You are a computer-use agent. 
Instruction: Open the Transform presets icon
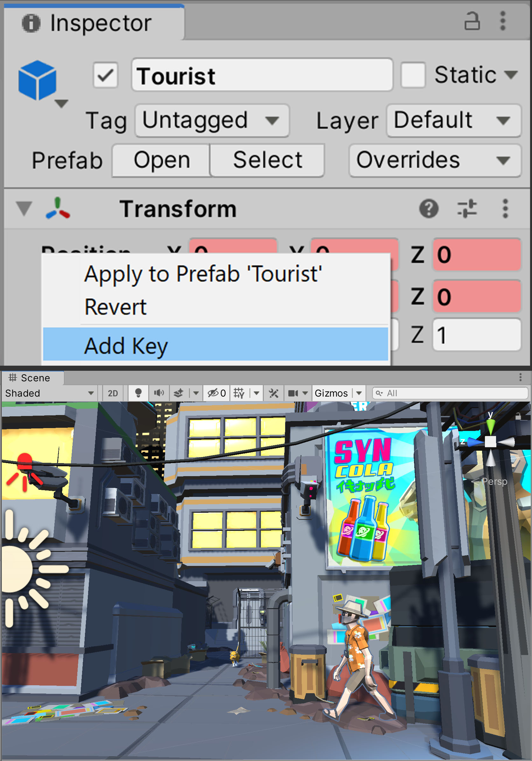(x=467, y=209)
